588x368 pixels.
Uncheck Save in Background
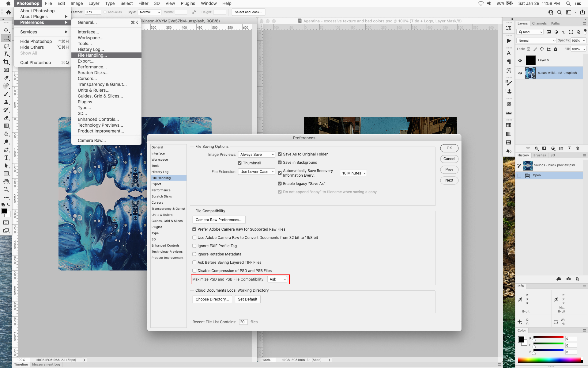coord(280,162)
